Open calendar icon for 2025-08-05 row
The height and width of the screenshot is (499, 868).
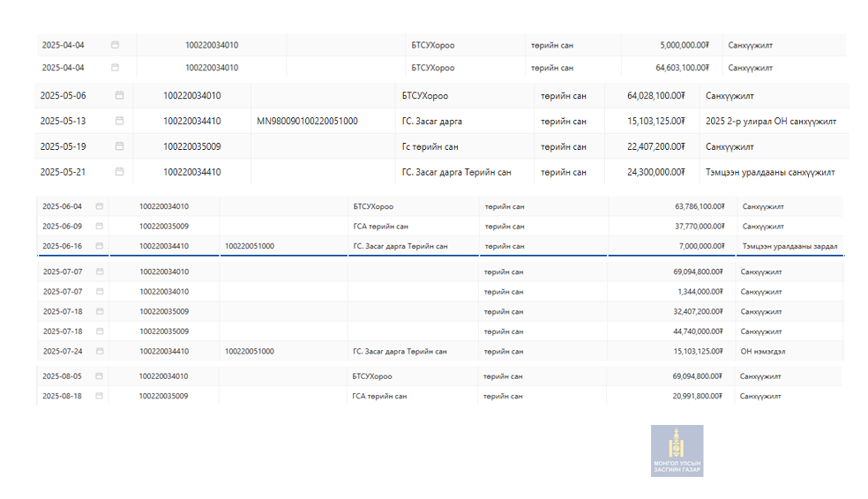100,376
